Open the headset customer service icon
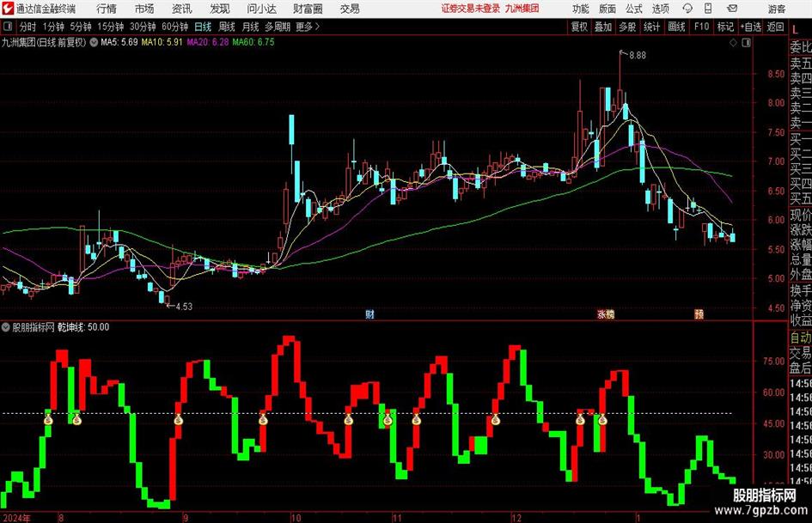812x523 pixels. (x=687, y=9)
